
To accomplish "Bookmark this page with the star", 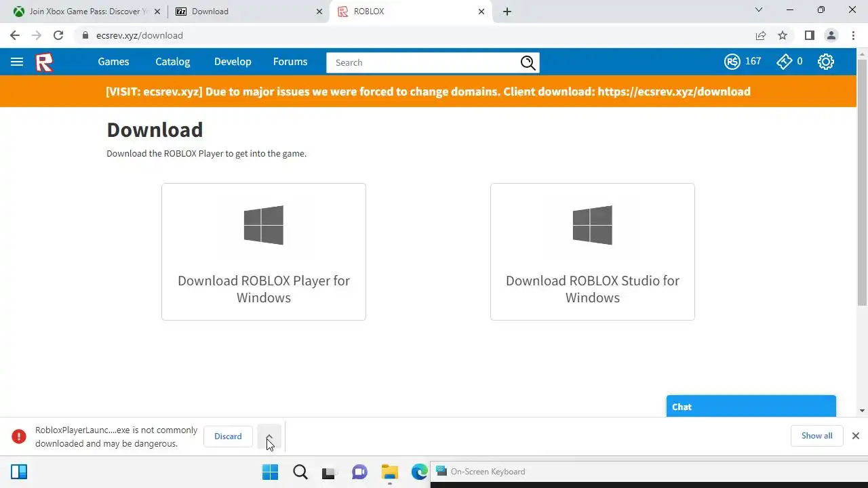I will click(x=783, y=35).
